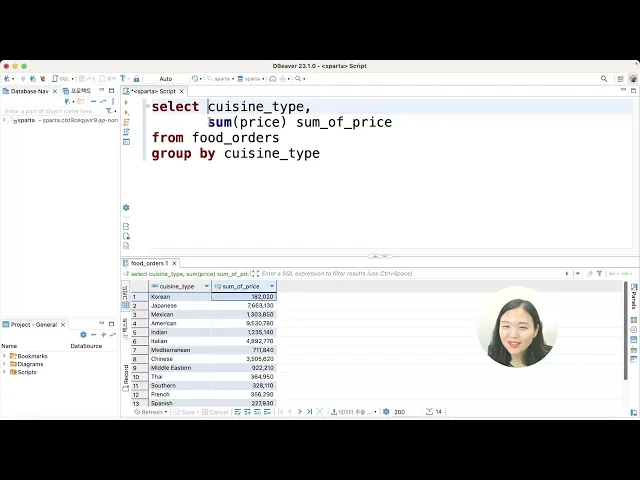Close the <sparta> Script tab
Screen dimensions: 640x480
182,91
